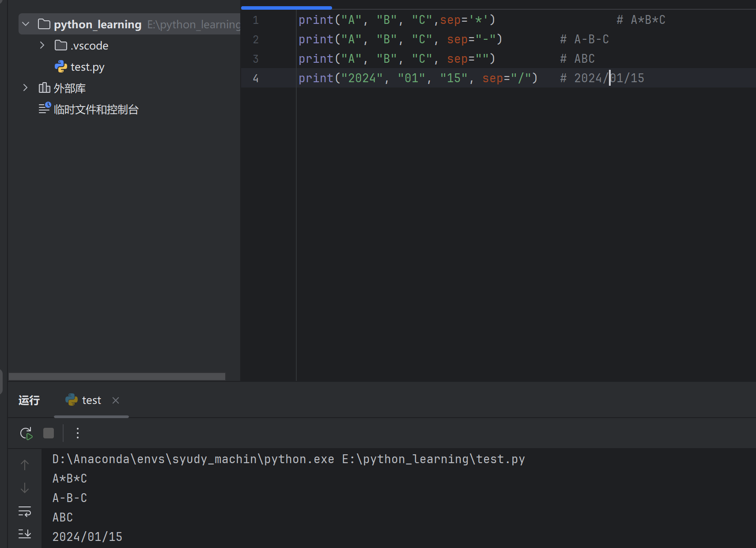Click the E:\python_learning path label
Viewport: 756px width, 548px height.
click(x=193, y=24)
